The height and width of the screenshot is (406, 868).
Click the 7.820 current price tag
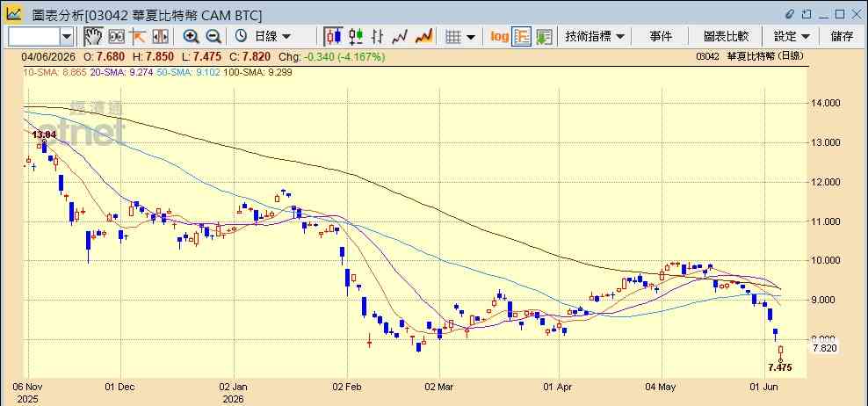(824, 348)
